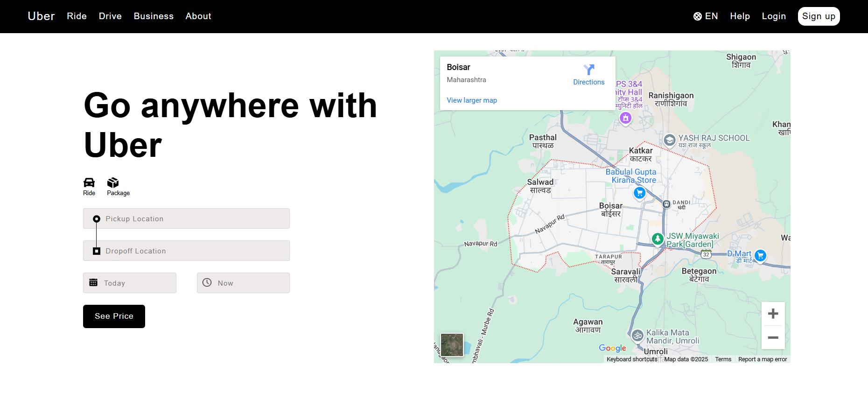
Task: Select the Ride car icon
Action: (89, 182)
